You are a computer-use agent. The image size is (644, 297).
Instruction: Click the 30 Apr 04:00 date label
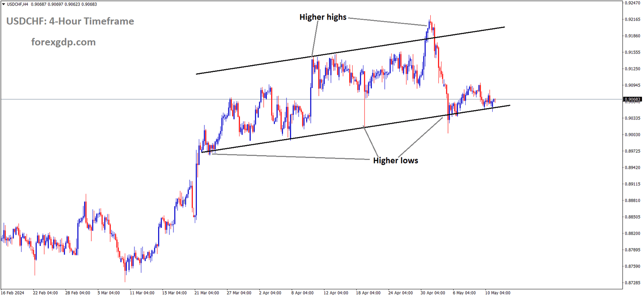pos(433,293)
